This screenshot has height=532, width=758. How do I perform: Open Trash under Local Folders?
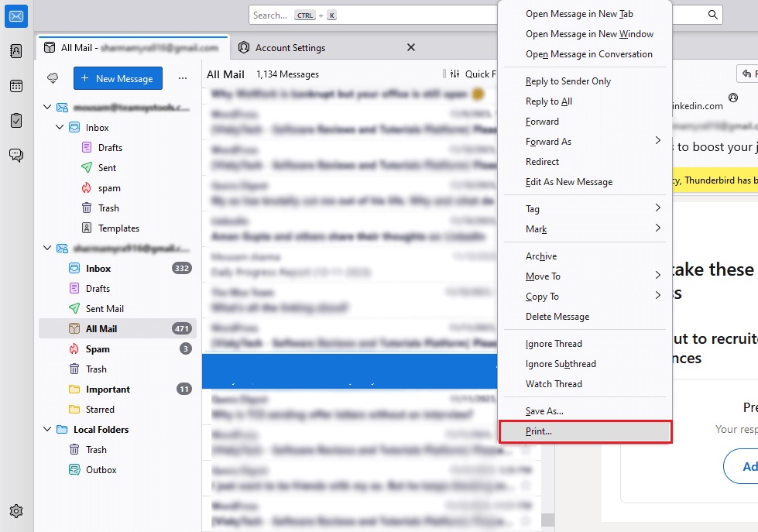pos(96,450)
